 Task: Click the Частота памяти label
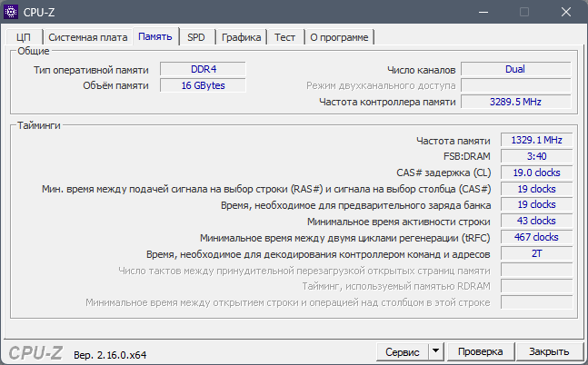point(453,141)
